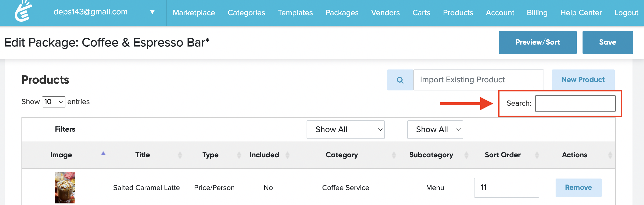Image resolution: width=644 pixels, height=205 pixels.
Task: Sort table by Image column arrow
Action: [103, 154]
